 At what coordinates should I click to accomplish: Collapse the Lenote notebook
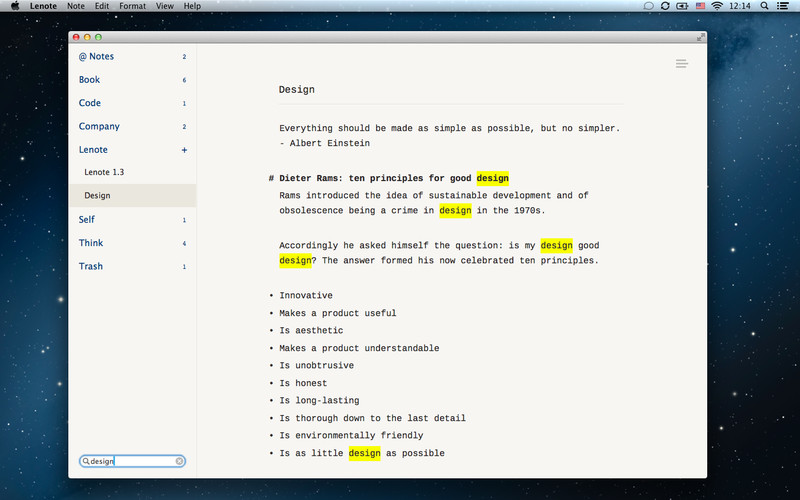[x=93, y=150]
